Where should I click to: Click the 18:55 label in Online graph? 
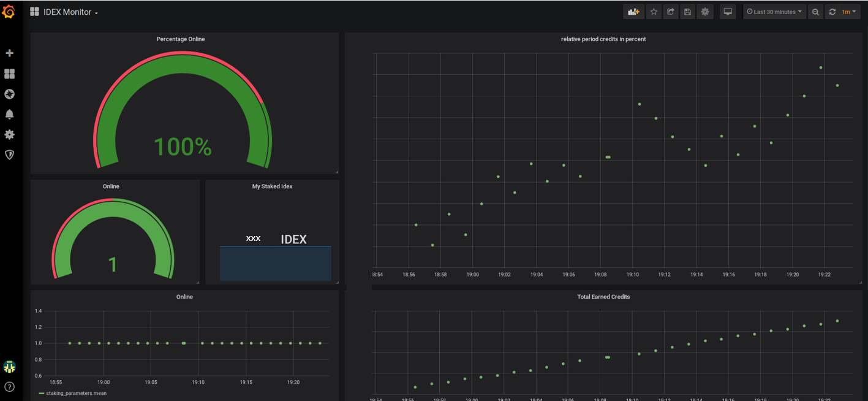[x=56, y=382]
